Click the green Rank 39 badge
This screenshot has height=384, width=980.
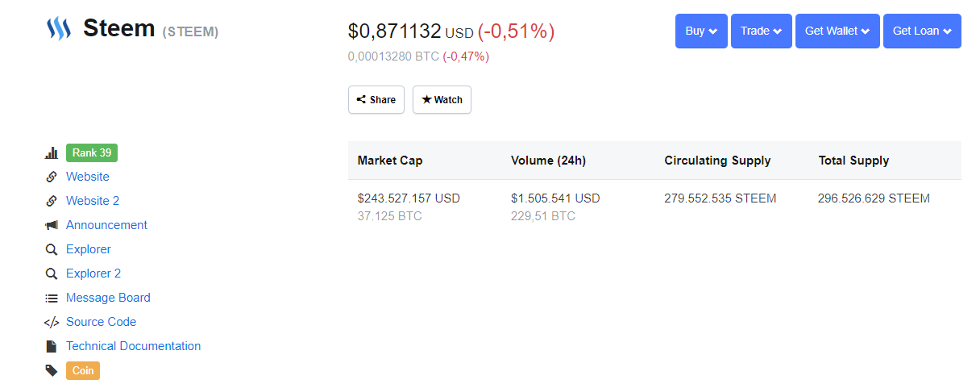pos(92,152)
